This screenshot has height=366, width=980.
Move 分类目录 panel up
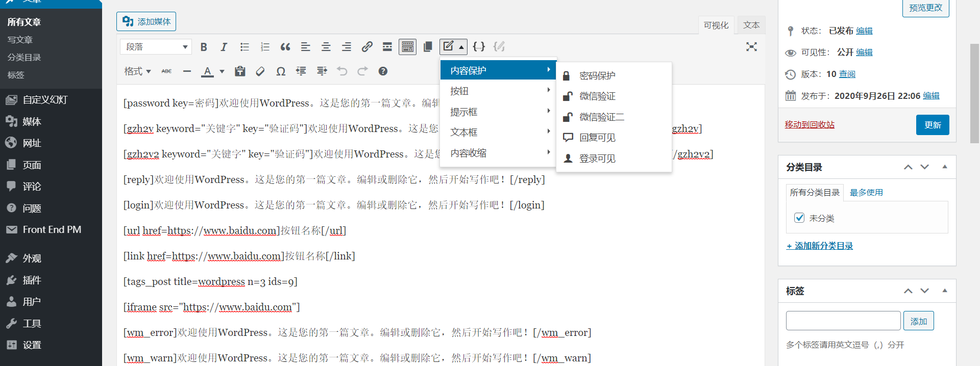point(908,167)
